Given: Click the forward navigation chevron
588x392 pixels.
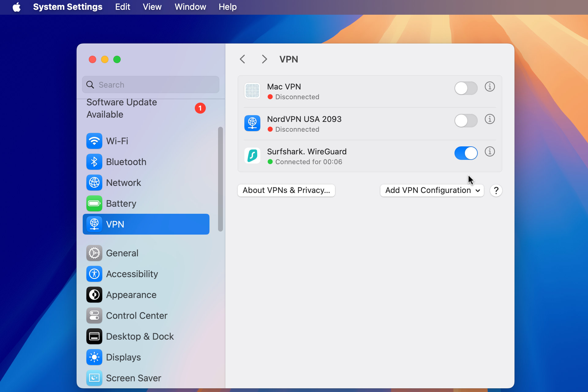Looking at the screenshot, I should pos(264,59).
